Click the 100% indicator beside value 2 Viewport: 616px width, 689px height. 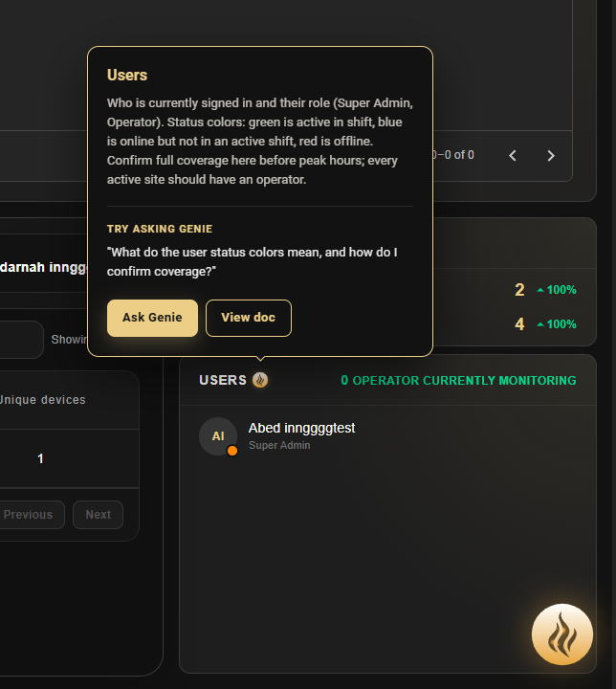pyautogui.click(x=557, y=290)
